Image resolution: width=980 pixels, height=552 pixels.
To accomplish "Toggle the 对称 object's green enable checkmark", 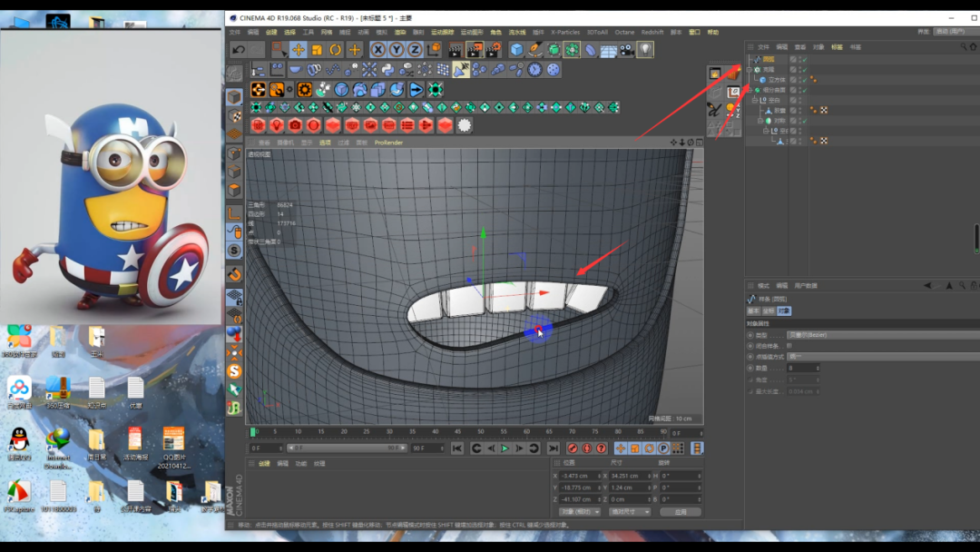I will click(x=805, y=121).
